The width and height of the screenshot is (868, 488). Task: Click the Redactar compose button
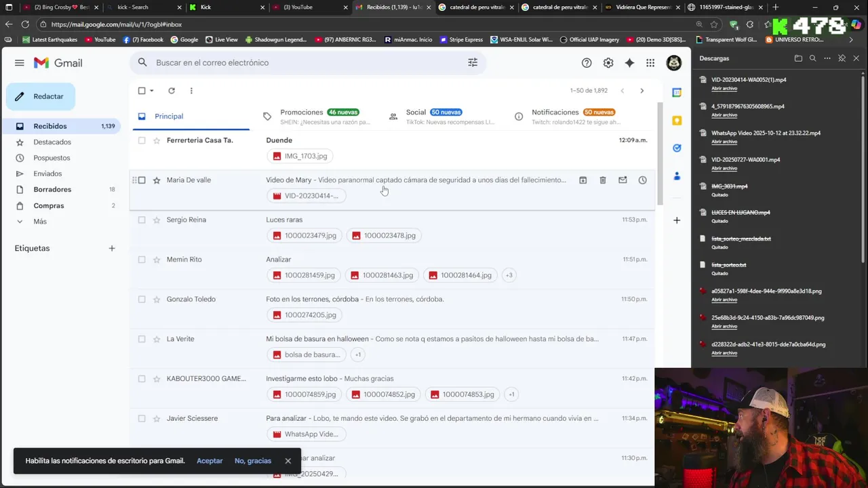[41, 96]
